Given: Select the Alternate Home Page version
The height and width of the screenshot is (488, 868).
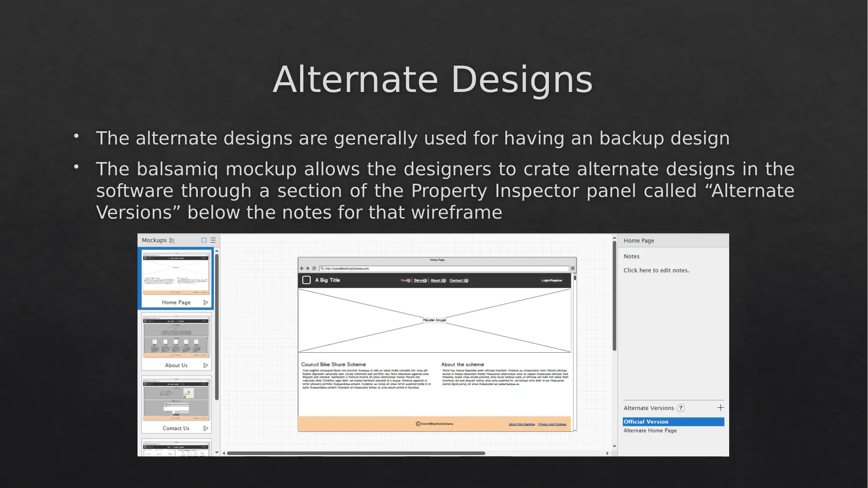Looking at the screenshot, I should pyautogui.click(x=650, y=431).
